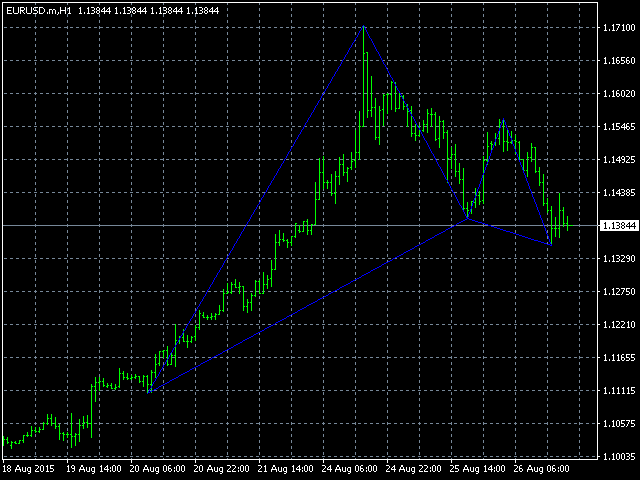
Task: Click the 1.16560 price axis label
Action: [619, 61]
